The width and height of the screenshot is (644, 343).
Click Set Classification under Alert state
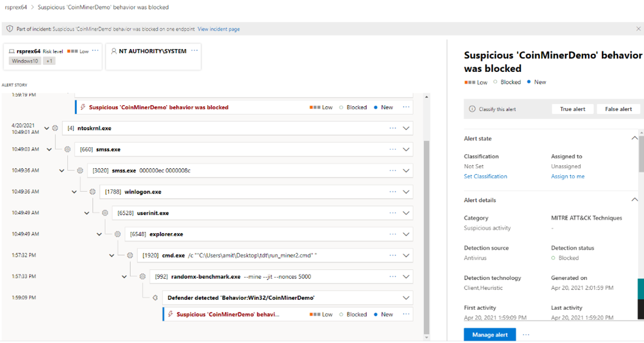click(x=484, y=176)
